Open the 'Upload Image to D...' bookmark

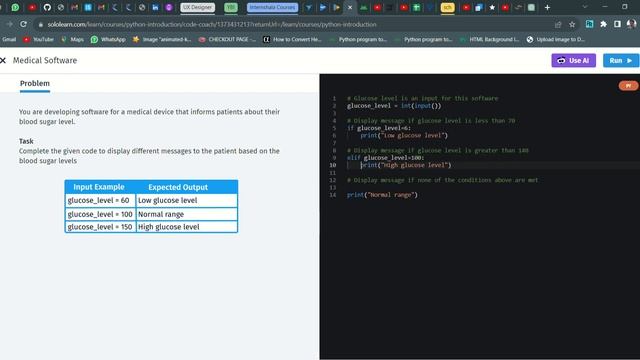(556, 40)
